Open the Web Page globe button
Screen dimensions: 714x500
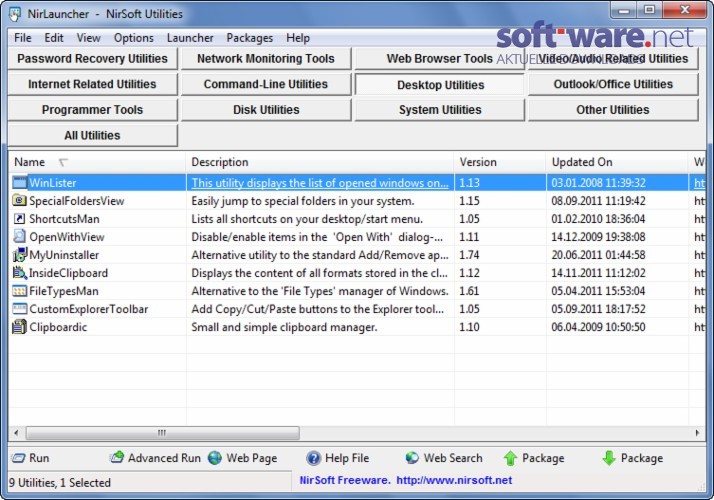click(242, 458)
